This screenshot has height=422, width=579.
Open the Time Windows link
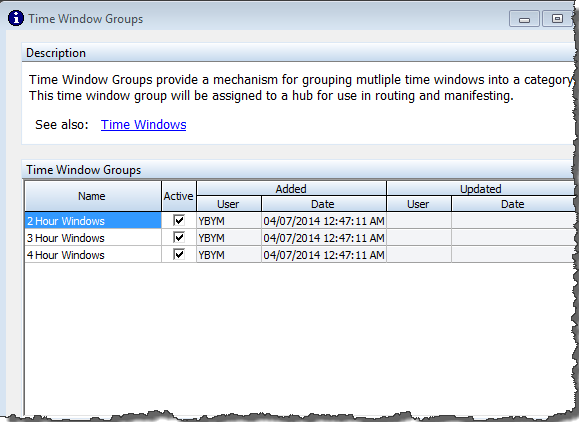(x=144, y=125)
